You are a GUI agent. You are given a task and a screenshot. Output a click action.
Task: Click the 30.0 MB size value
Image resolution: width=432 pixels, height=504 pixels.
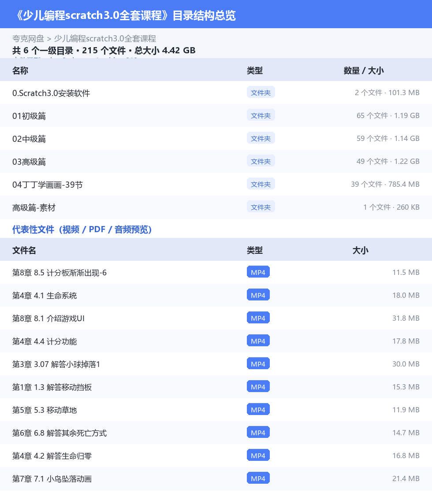click(x=406, y=364)
